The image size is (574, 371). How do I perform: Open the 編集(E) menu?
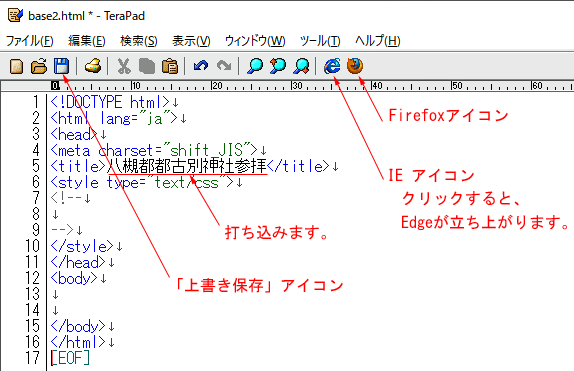coord(87,41)
